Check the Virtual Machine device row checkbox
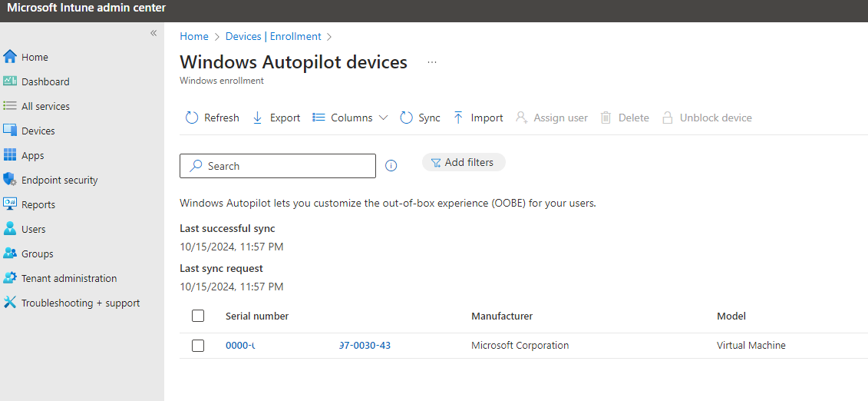868x401 pixels. (x=198, y=346)
